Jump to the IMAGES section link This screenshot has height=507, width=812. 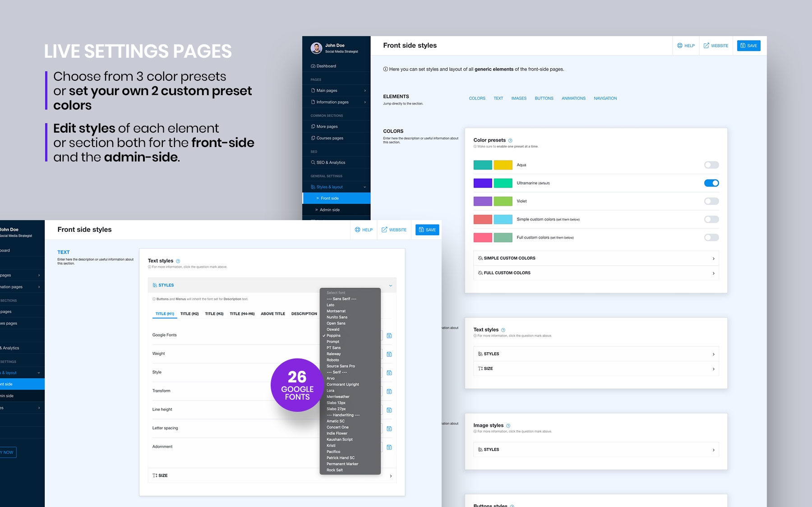point(519,98)
